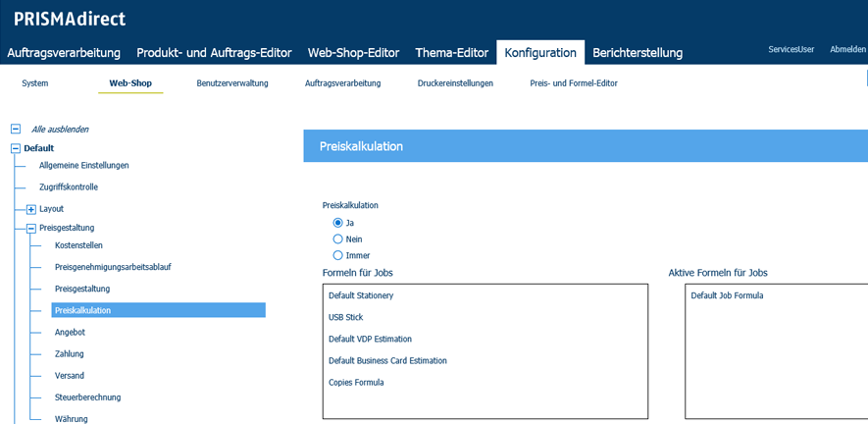Select 'USB Stick' formula in the list
The width and height of the screenshot is (868, 424).
345,317
